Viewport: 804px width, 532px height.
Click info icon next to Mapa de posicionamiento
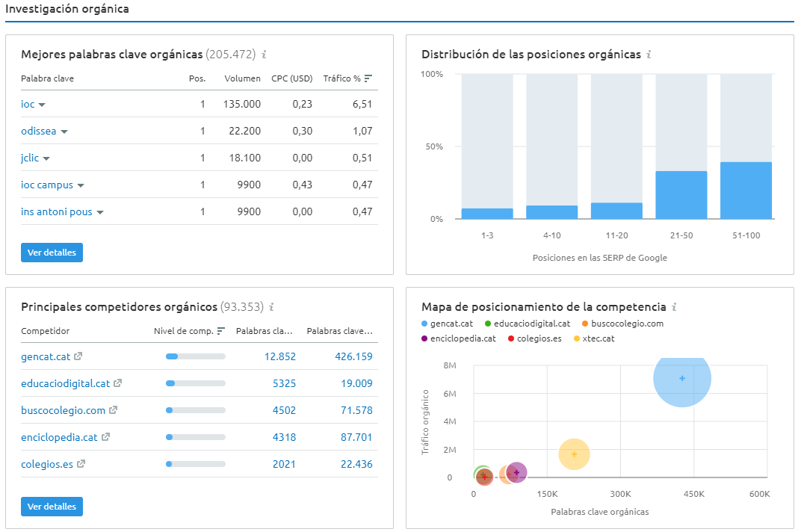[x=674, y=307]
